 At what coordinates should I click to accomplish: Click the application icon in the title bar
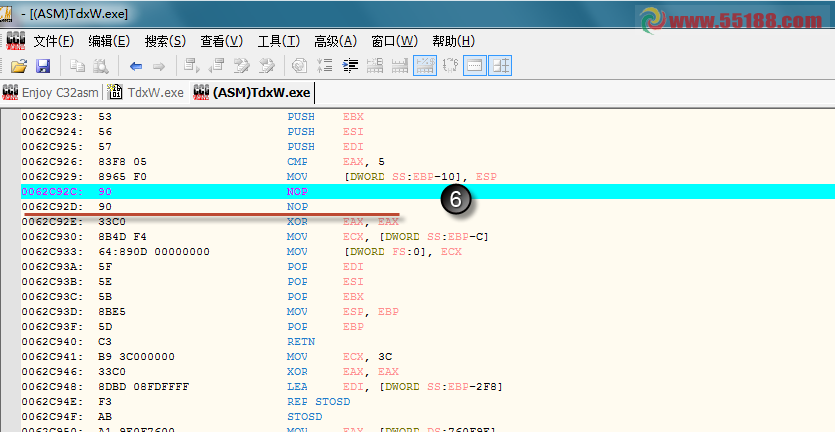point(6,12)
